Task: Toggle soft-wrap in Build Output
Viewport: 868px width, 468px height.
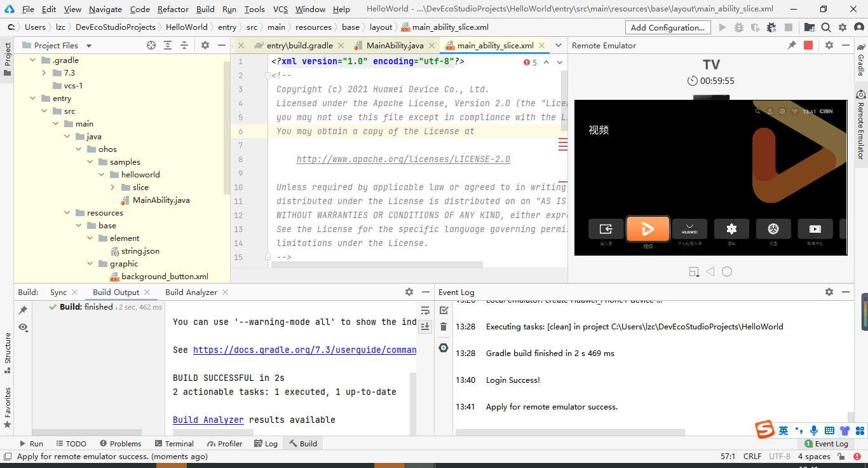Action: [426, 310]
